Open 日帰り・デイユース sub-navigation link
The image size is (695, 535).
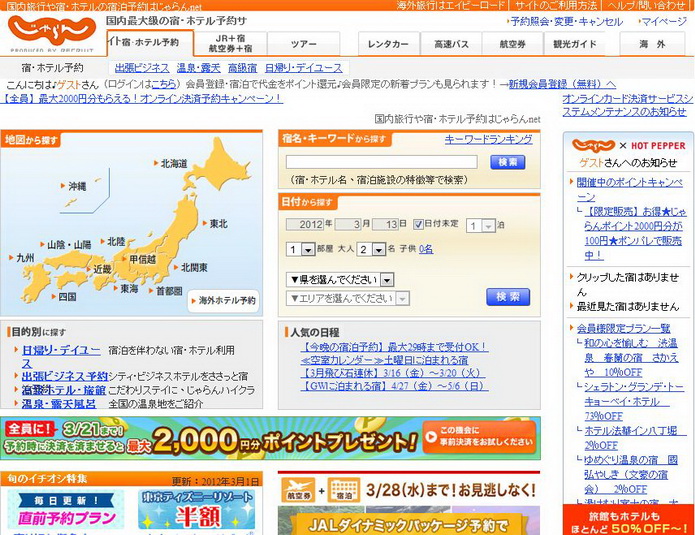coord(304,68)
